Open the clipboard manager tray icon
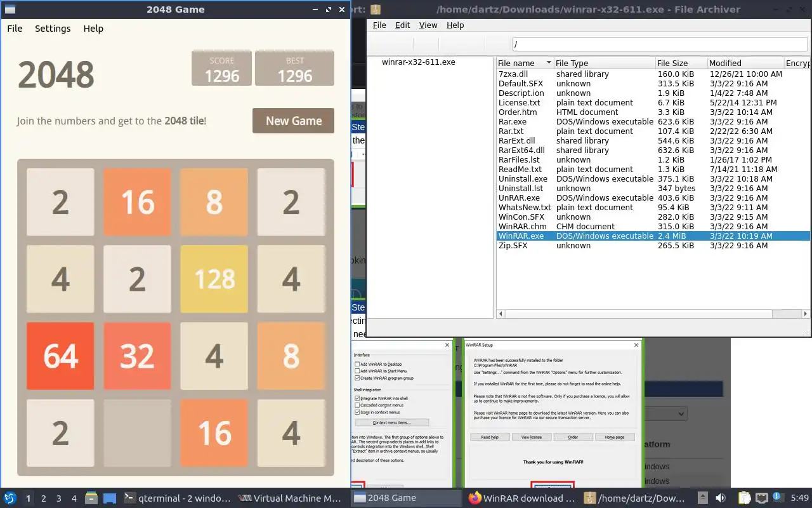Viewport: 812px width, 508px height. pyautogui.click(x=744, y=498)
